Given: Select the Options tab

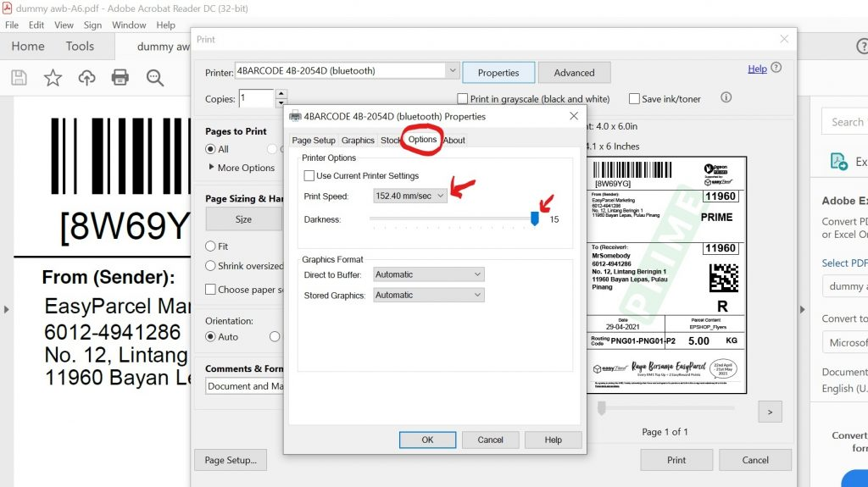Looking at the screenshot, I should [422, 140].
